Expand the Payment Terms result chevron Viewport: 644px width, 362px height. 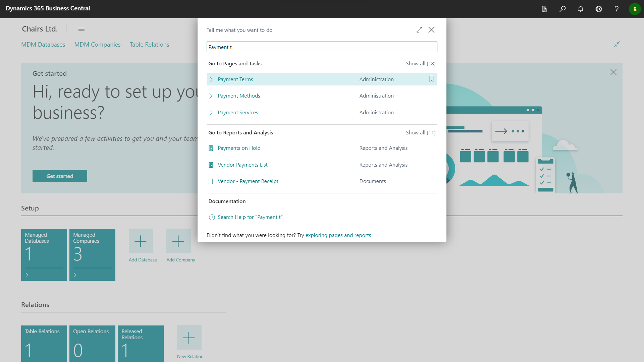pos(211,79)
